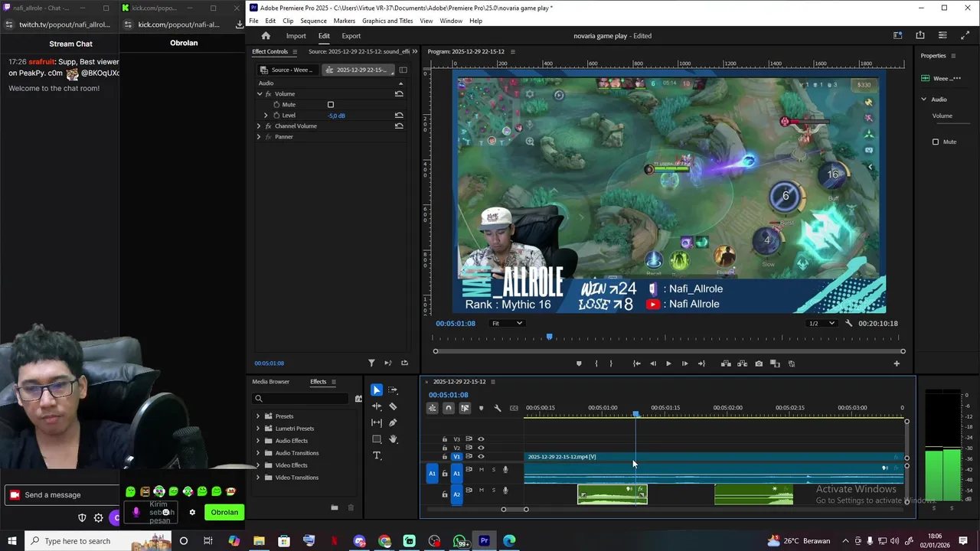Image resolution: width=980 pixels, height=551 pixels.
Task: Toggle lock on V3 track
Action: (445, 439)
